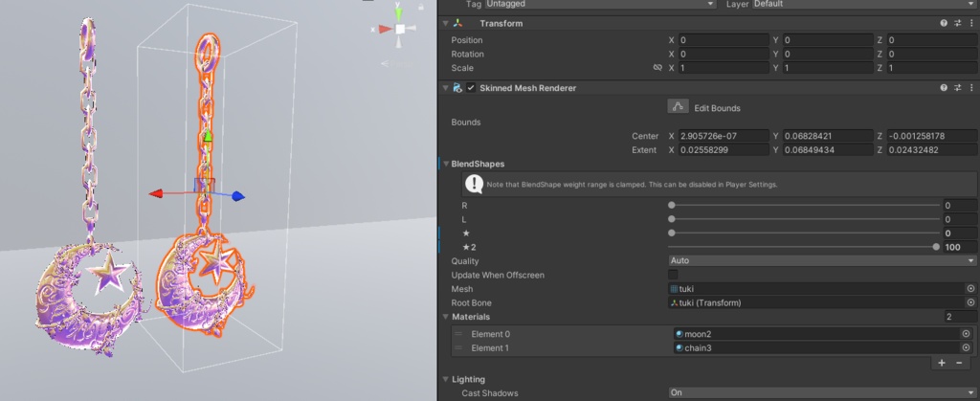Image resolution: width=980 pixels, height=401 pixels.
Task: Click the Skinned Mesh Renderer component icon
Action: pyautogui.click(x=457, y=88)
